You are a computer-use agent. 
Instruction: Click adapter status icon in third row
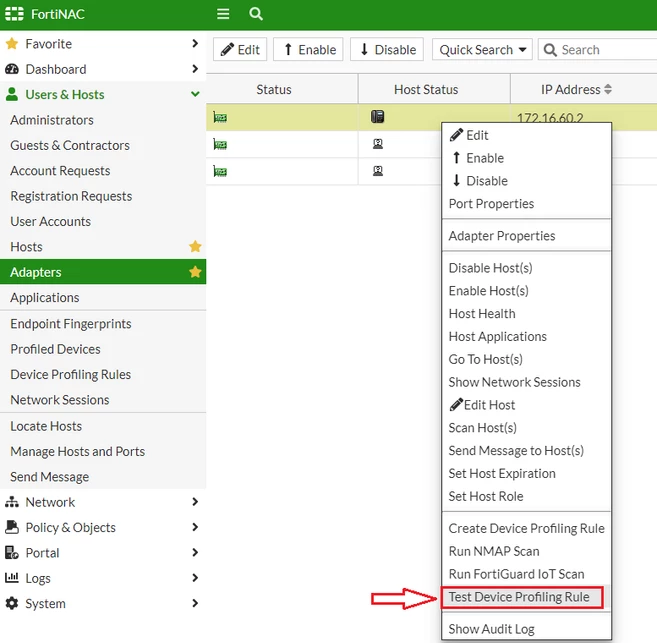[220, 171]
